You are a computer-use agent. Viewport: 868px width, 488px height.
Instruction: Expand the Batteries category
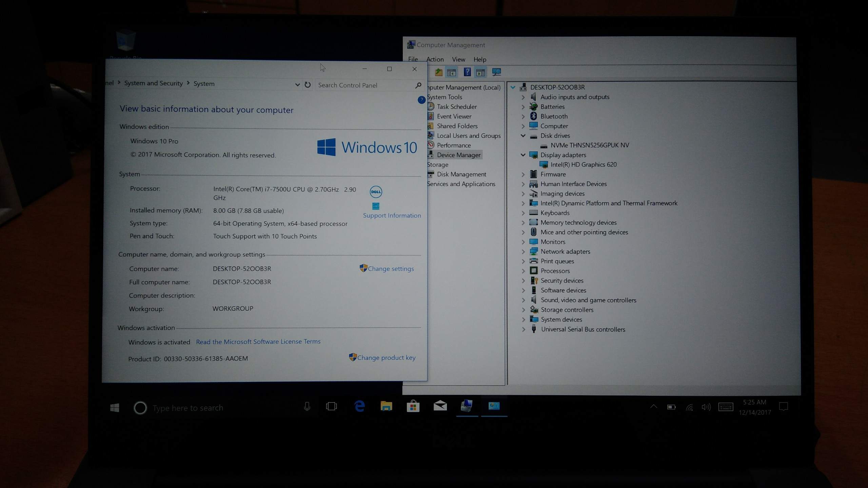point(523,107)
